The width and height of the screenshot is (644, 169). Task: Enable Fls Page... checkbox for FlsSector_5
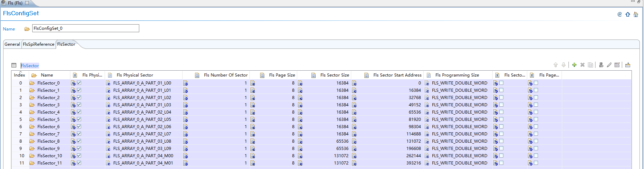[536, 119]
